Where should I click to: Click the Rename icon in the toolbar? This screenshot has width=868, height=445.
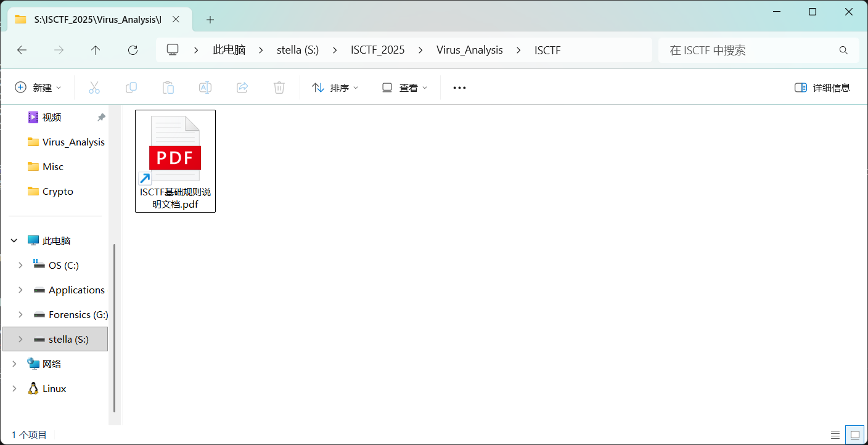[x=205, y=87]
